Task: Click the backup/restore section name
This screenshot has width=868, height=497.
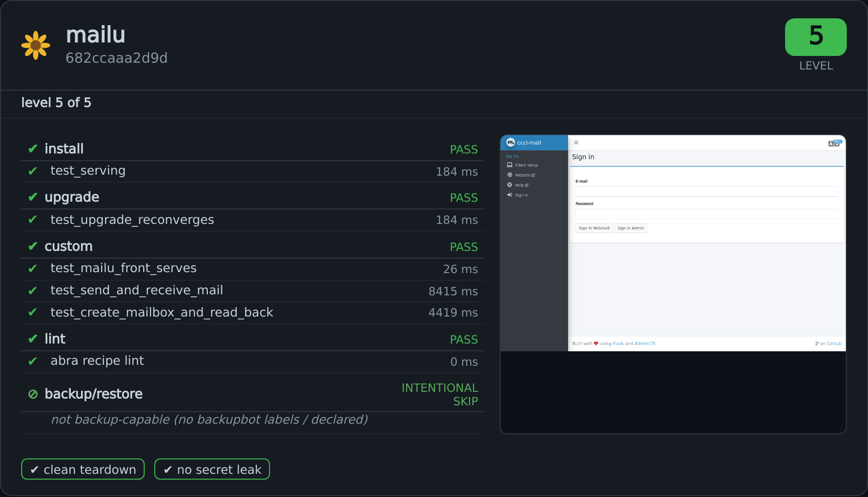Action: (94, 394)
